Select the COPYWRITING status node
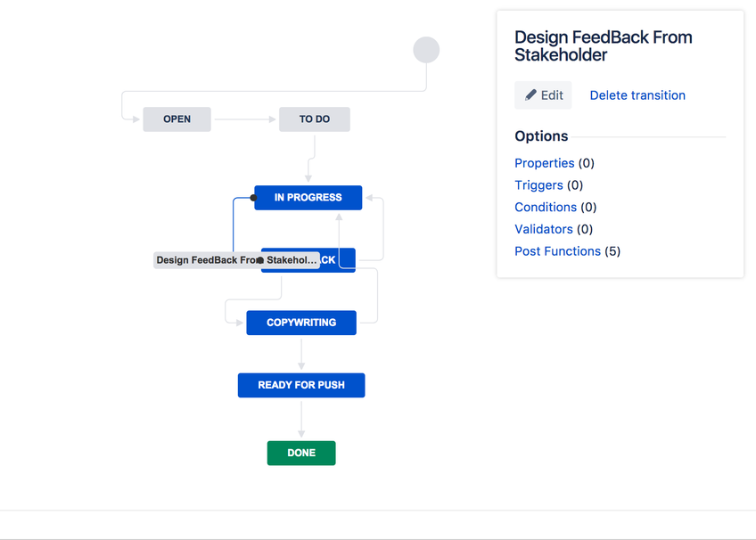756x540 pixels. tap(301, 323)
